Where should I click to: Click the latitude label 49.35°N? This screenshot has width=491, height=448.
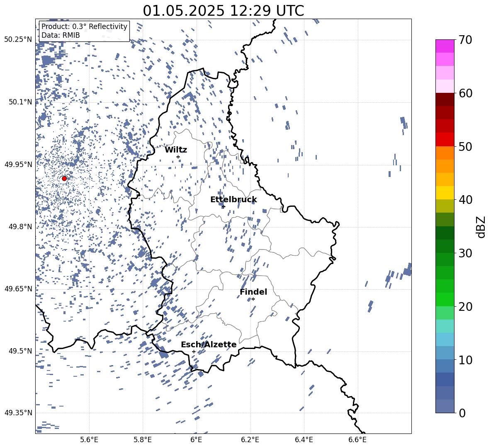point(18,413)
